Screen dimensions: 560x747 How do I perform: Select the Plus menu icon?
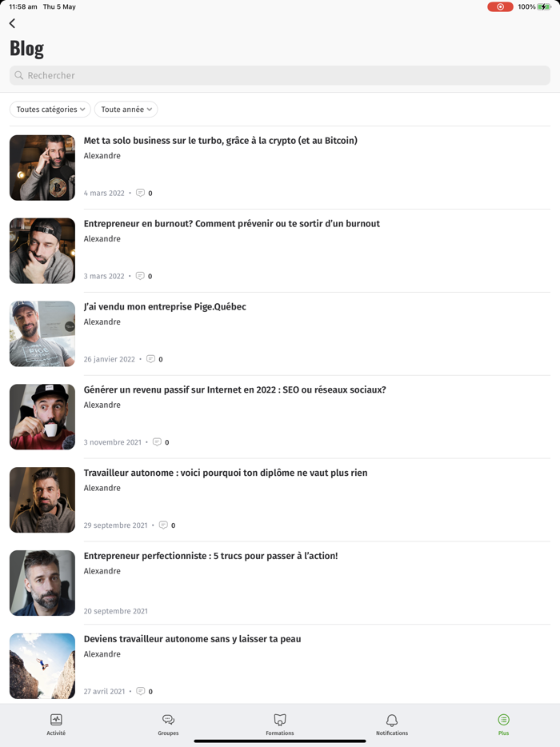[x=504, y=719]
